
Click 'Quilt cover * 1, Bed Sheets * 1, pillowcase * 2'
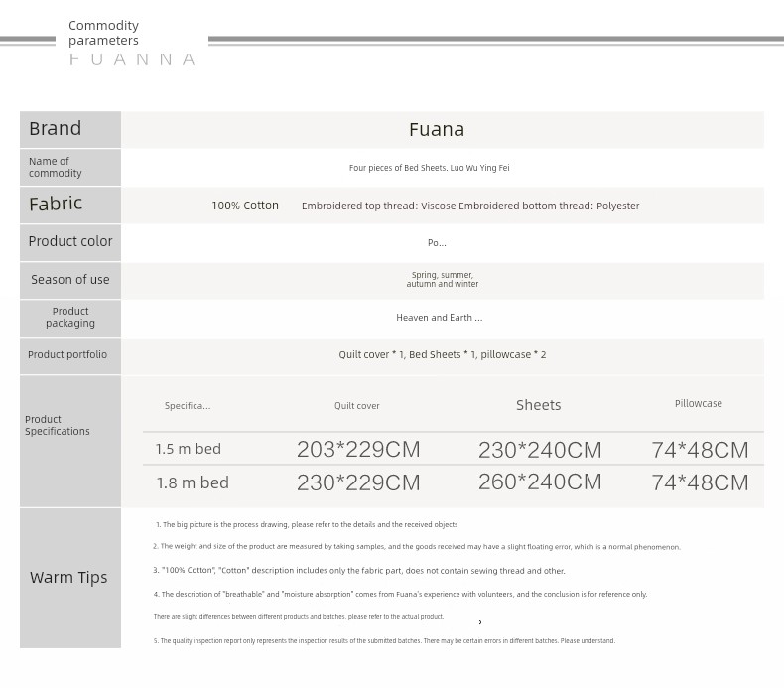pos(443,354)
